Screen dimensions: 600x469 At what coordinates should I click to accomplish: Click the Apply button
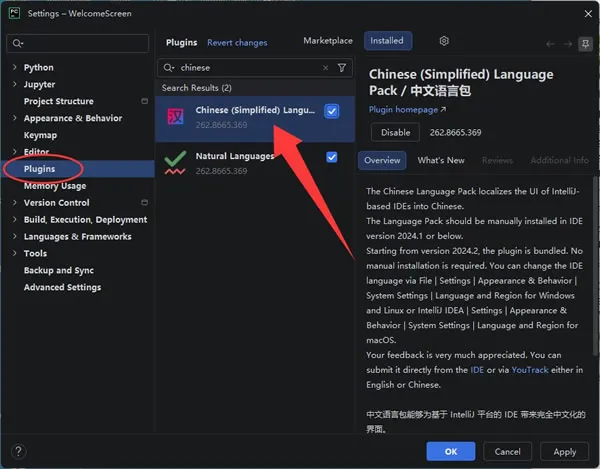564,451
